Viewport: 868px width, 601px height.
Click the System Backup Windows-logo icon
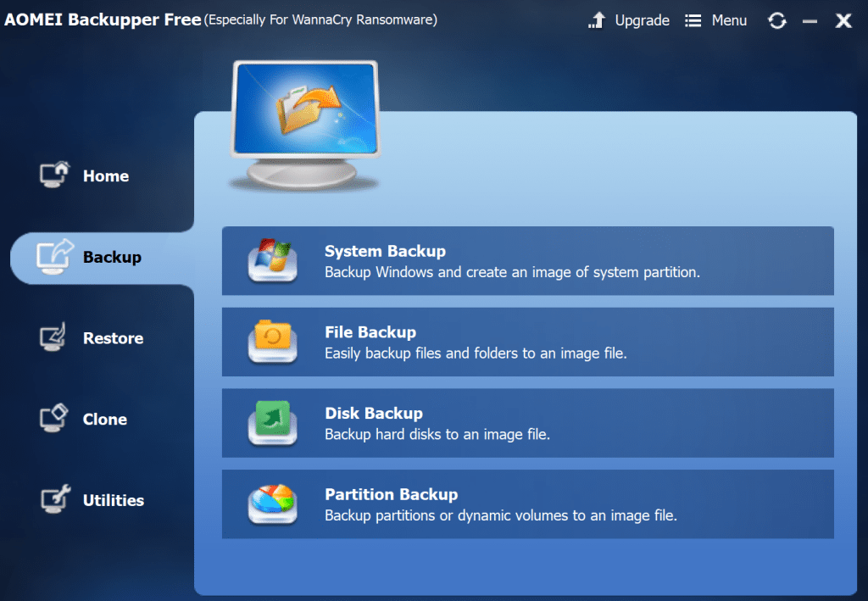point(272,260)
